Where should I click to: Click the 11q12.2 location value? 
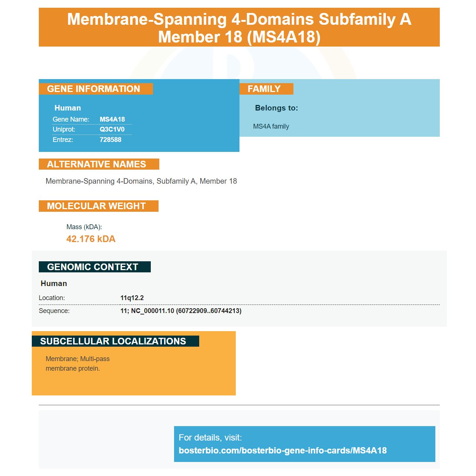[132, 298]
